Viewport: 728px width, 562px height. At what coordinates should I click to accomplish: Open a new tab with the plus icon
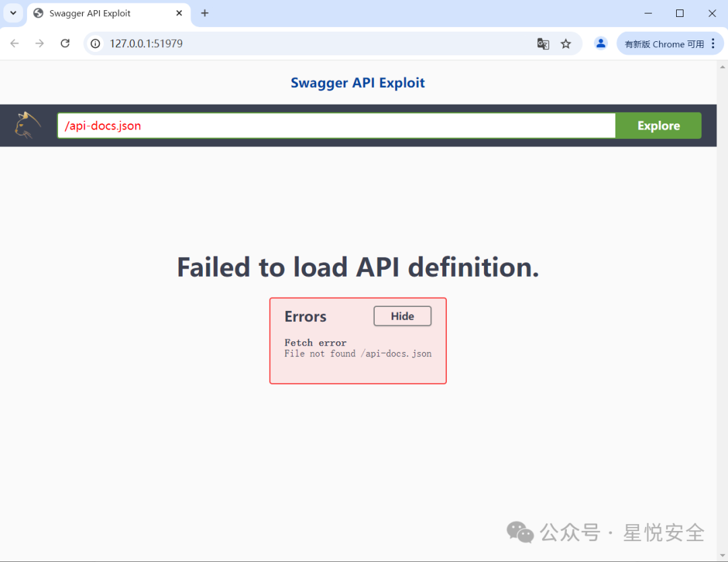[x=205, y=13]
